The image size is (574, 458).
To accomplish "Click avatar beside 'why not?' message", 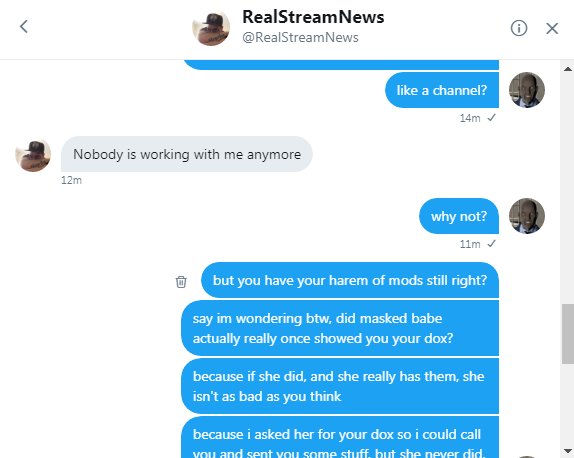I will pos(527,216).
